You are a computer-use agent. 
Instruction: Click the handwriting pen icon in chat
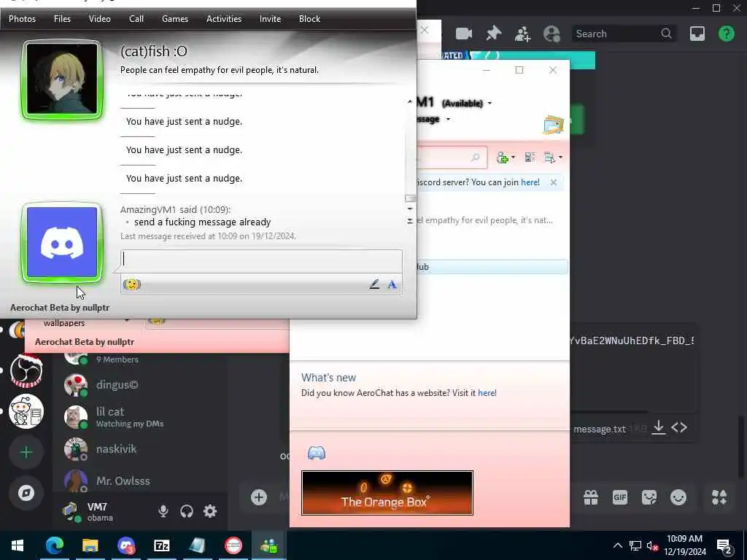click(374, 284)
